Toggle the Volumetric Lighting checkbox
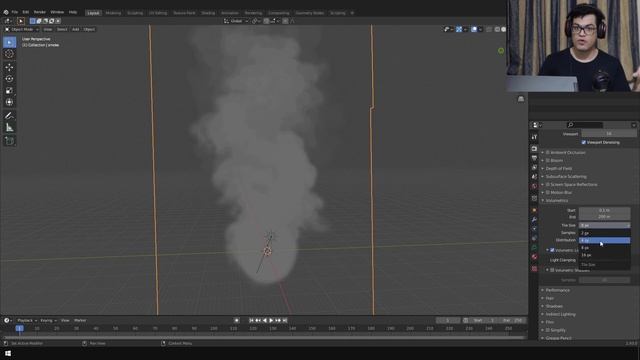This screenshot has width=640, height=360. click(x=552, y=250)
